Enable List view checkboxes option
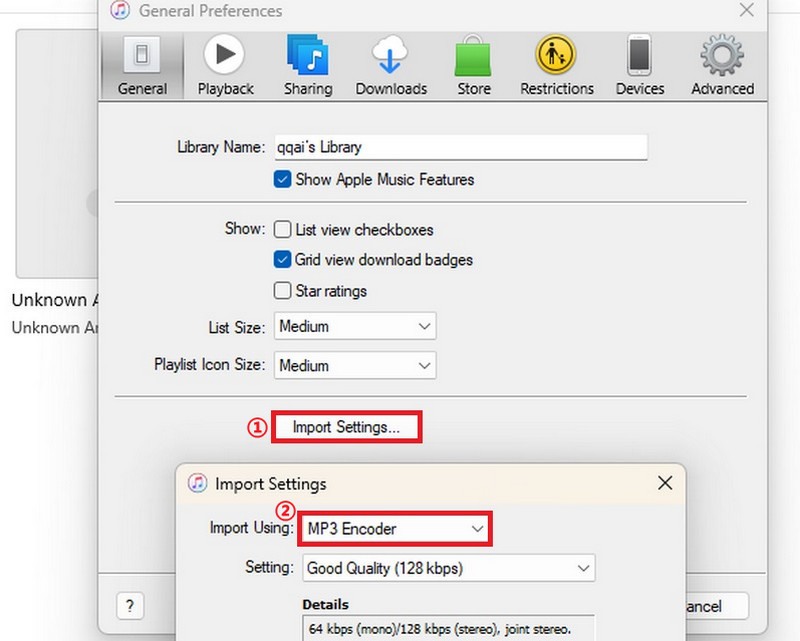Image resolution: width=800 pixels, height=641 pixels. pyautogui.click(x=282, y=230)
